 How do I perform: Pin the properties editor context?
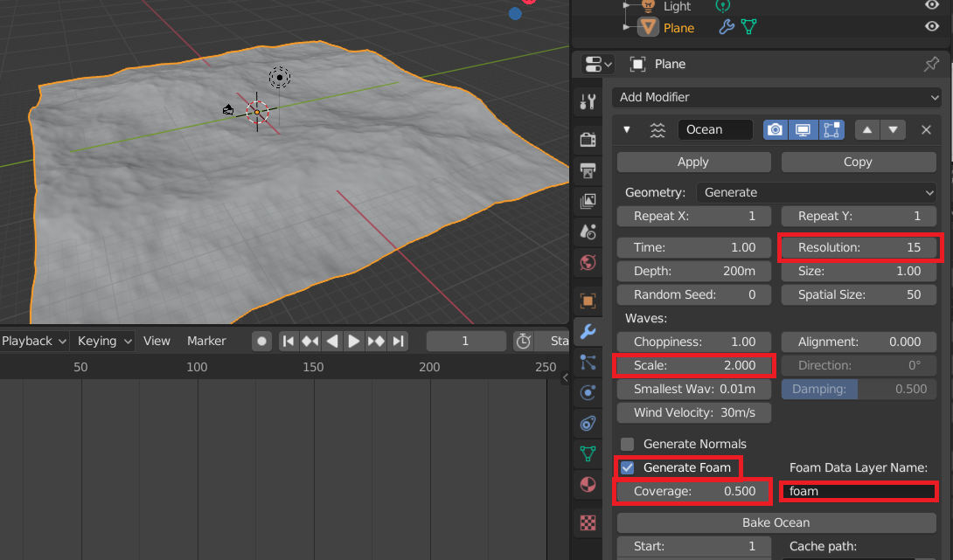coord(931,64)
